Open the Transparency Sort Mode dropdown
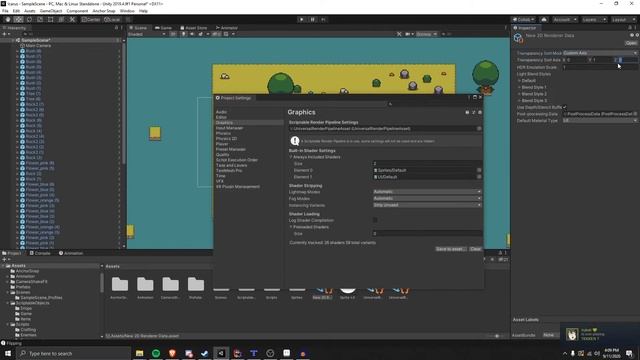The height and width of the screenshot is (360, 640). pos(600,53)
